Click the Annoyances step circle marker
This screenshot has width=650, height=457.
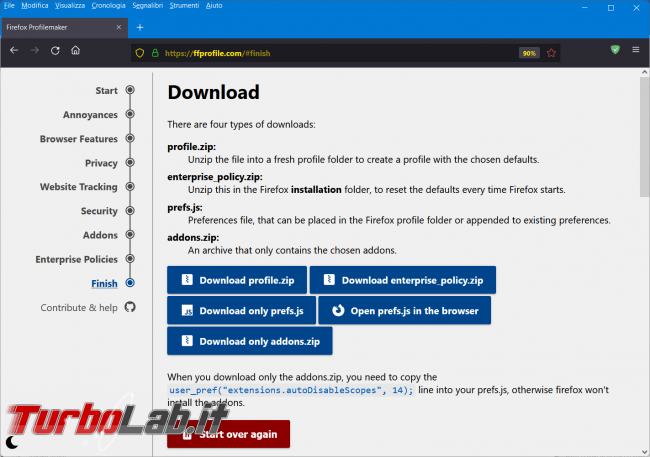pos(130,114)
